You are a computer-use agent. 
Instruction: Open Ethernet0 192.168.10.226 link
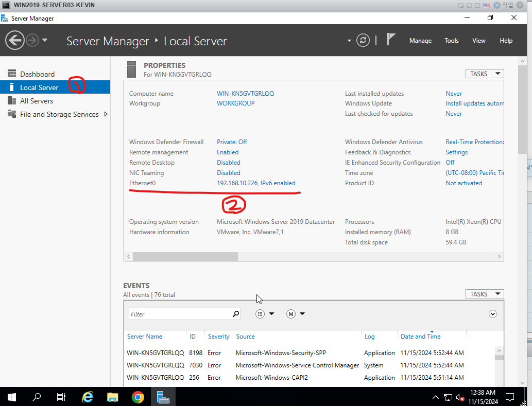coord(256,183)
